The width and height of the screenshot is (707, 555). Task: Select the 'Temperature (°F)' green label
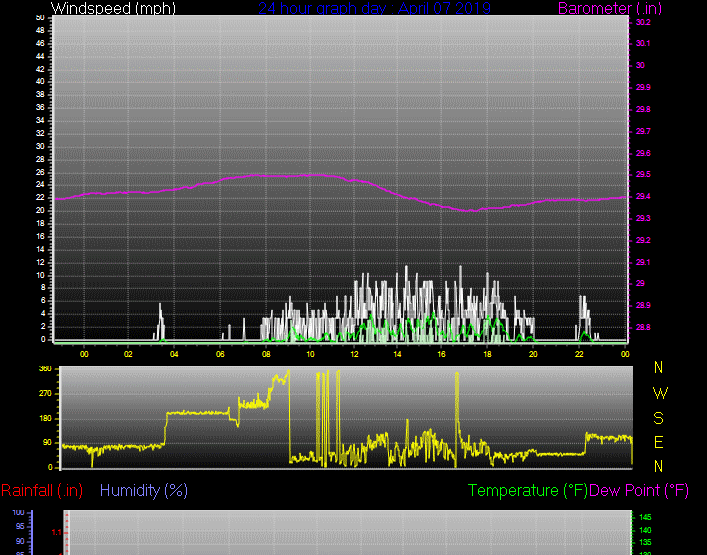click(x=528, y=490)
